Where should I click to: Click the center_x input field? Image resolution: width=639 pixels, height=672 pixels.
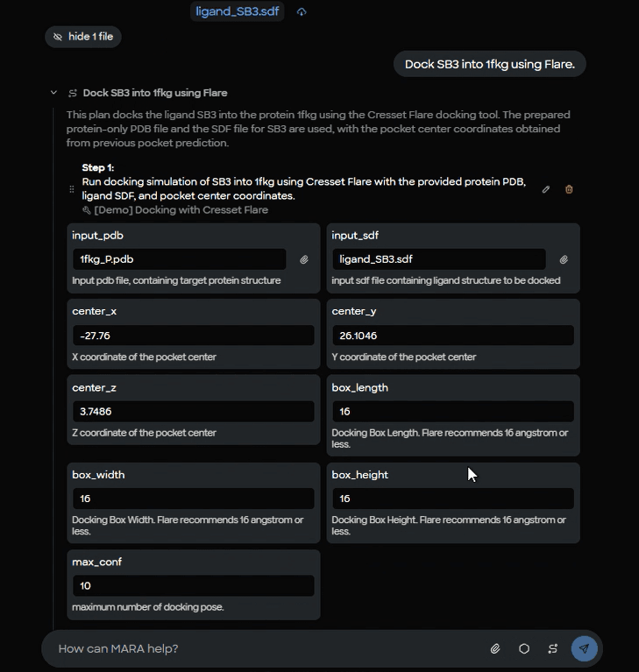[193, 336]
